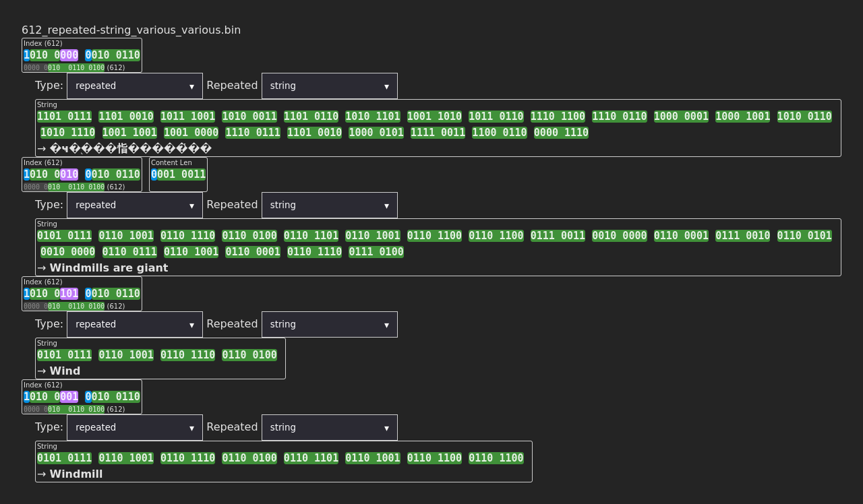Screen dimensions: 863x504
Task: Expand Repeated dropdown above the 'Windmill' string
Action: [x=330, y=427]
